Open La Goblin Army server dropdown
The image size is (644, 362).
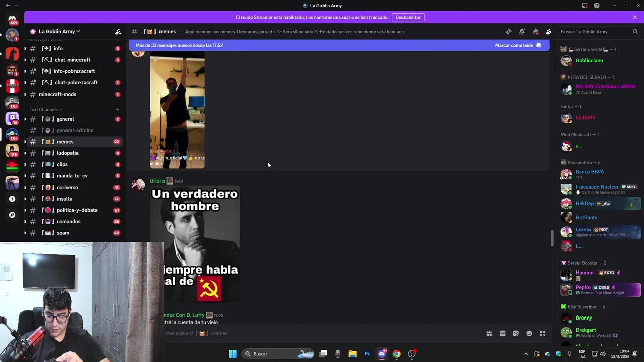59,31
